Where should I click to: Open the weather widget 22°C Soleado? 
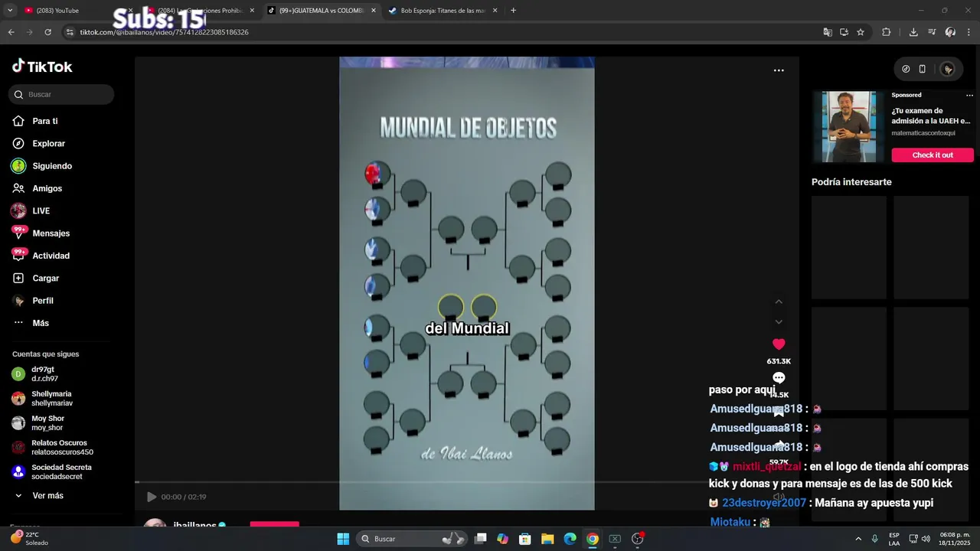point(29,539)
